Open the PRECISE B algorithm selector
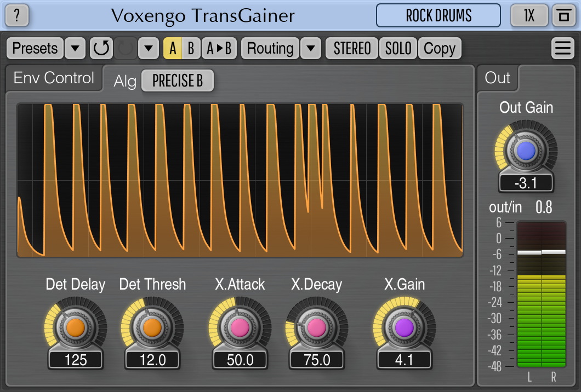Viewport: 581px width, 392px height. 177,80
